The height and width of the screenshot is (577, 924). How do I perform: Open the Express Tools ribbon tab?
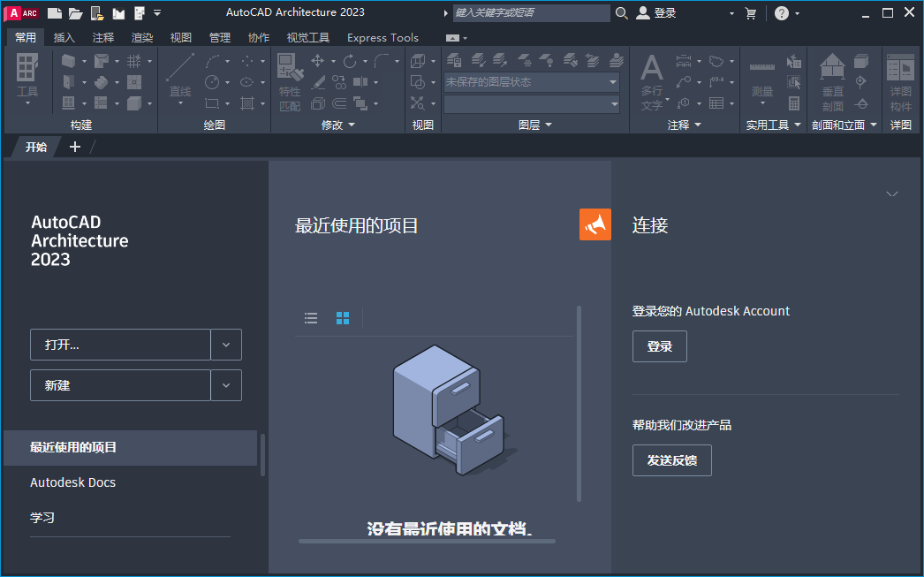tap(382, 37)
